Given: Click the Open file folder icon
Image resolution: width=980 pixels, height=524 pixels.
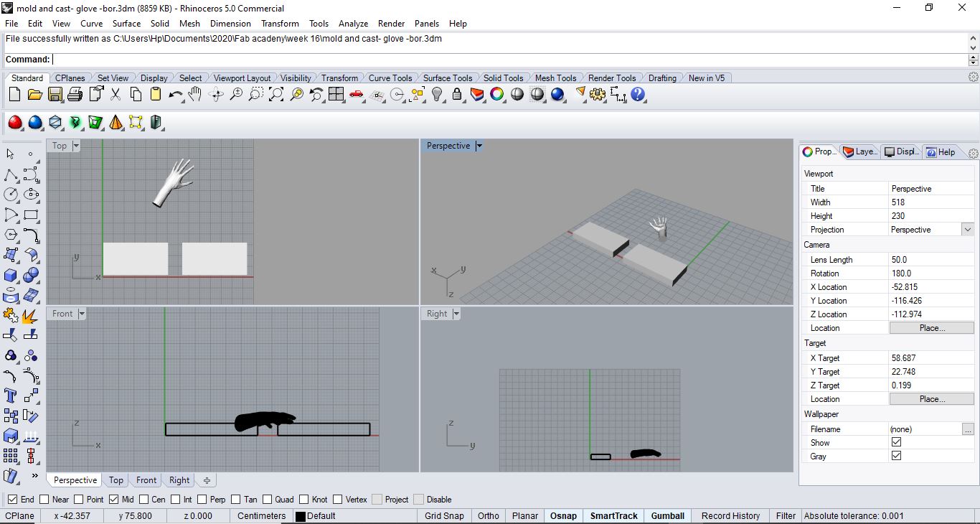Looking at the screenshot, I should tap(34, 94).
